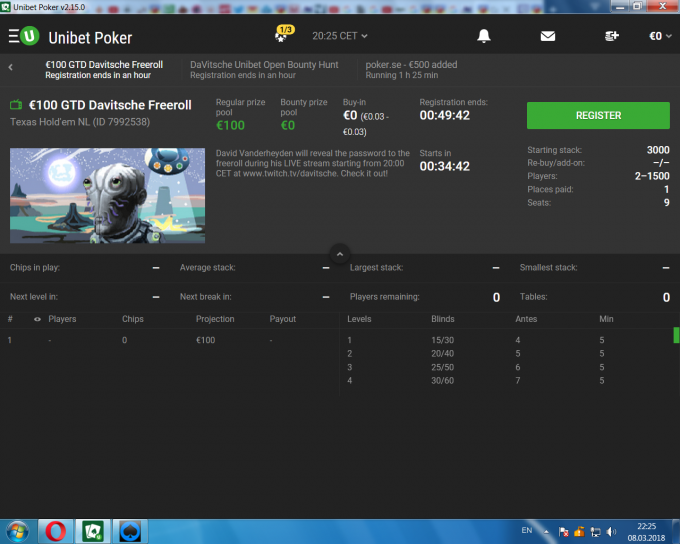Open the cashier deposit icon
Viewport: 680px width, 544px height.
coord(611,36)
